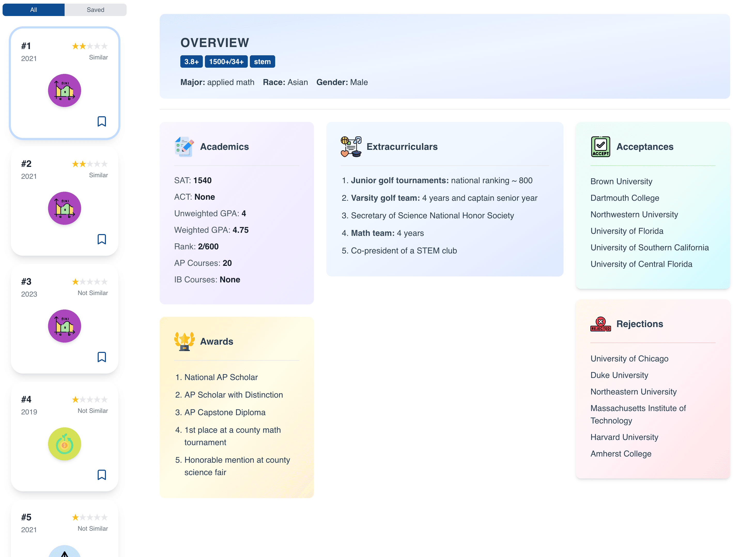
Task: Click the Acceptances checkmark icon
Action: pos(600,147)
